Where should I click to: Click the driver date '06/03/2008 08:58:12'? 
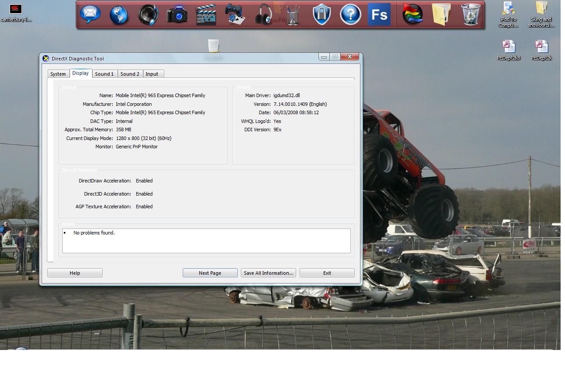296,112
